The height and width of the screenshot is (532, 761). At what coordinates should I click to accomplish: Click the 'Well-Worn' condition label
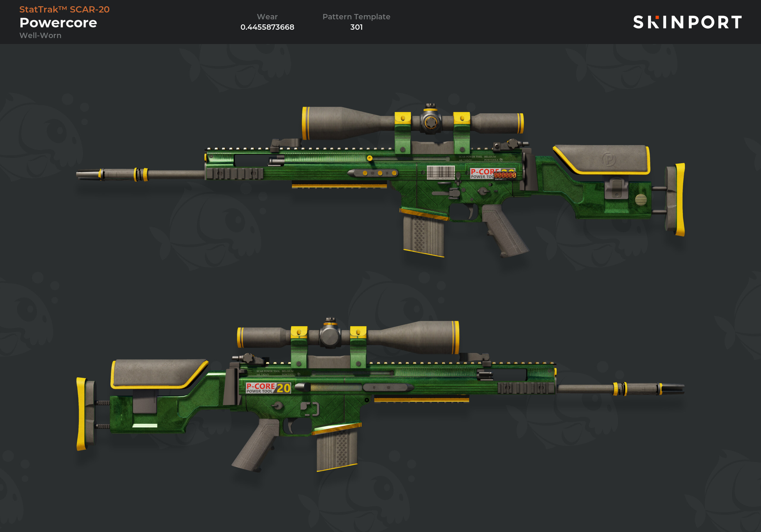click(40, 35)
